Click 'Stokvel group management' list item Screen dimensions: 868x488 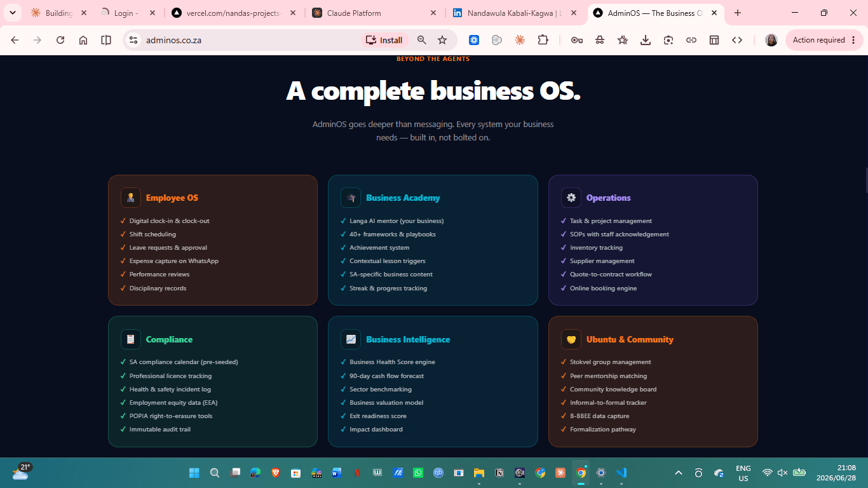(x=611, y=362)
